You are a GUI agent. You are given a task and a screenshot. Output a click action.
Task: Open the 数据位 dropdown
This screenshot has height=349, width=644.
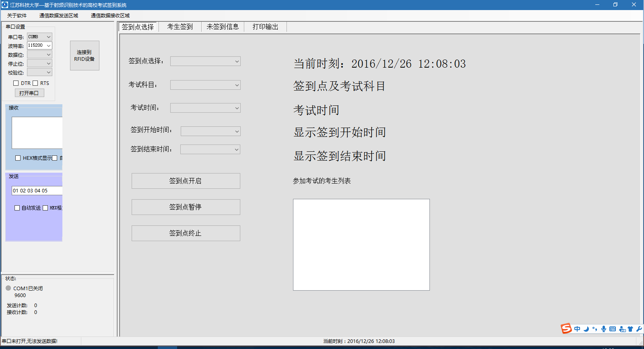tap(39, 54)
